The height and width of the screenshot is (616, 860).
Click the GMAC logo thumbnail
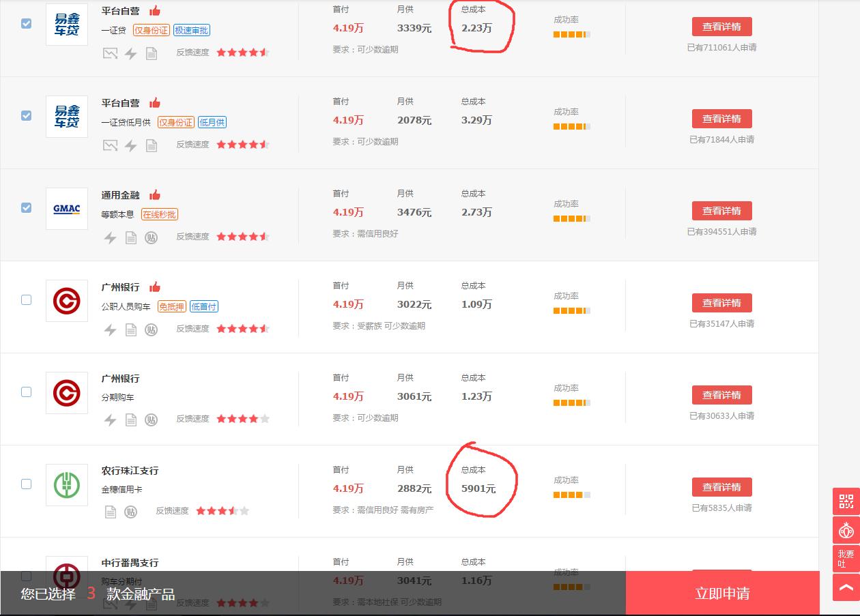tap(67, 209)
